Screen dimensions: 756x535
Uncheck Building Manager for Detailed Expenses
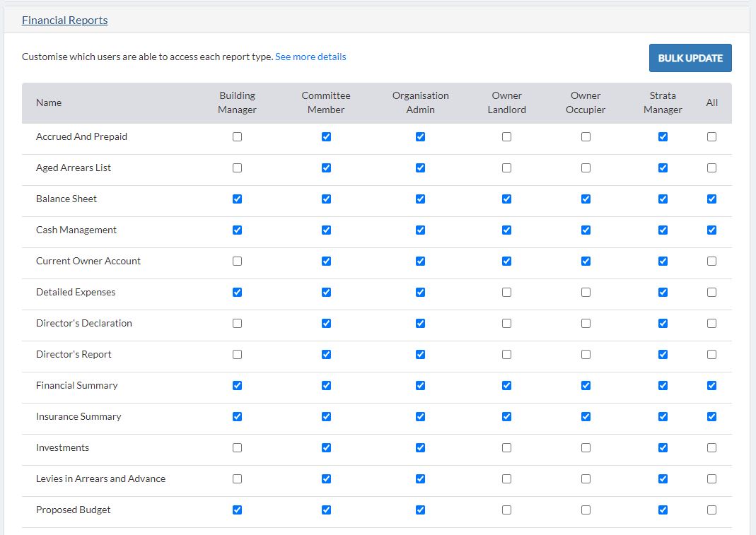(x=237, y=292)
